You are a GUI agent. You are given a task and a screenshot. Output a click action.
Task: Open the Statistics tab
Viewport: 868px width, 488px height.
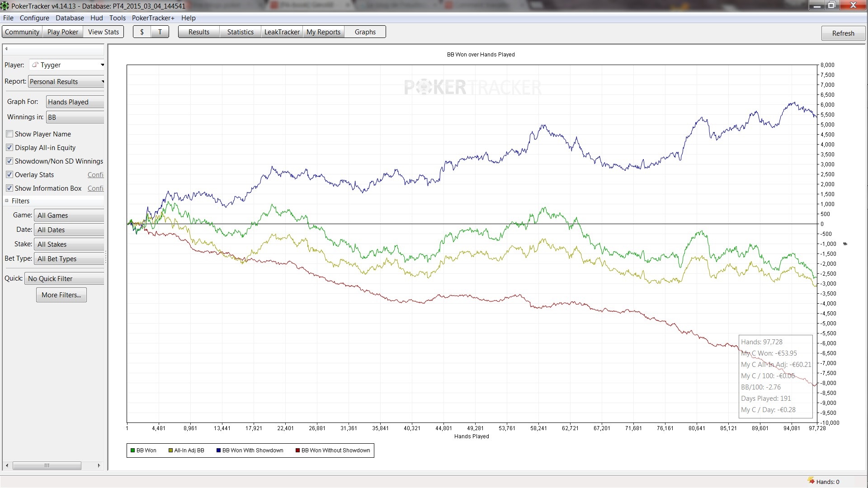click(241, 32)
